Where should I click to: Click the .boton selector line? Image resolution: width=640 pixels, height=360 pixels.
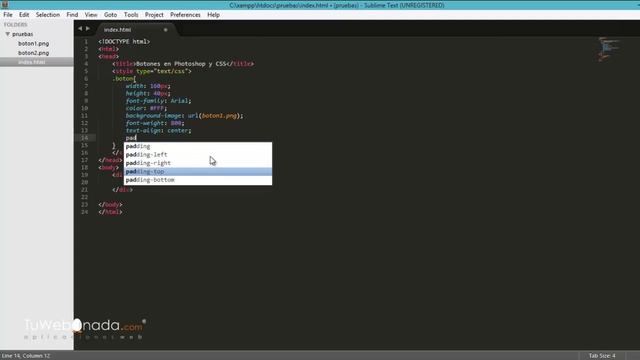point(124,79)
